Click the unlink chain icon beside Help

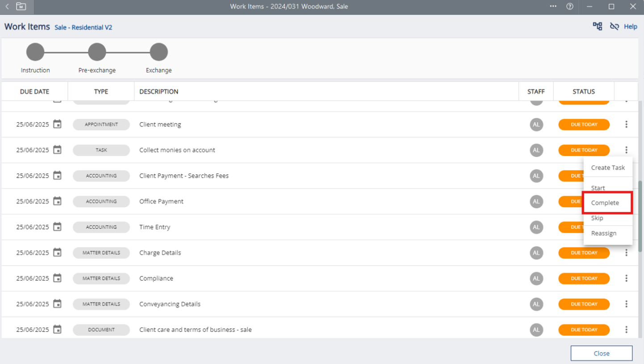(x=615, y=26)
